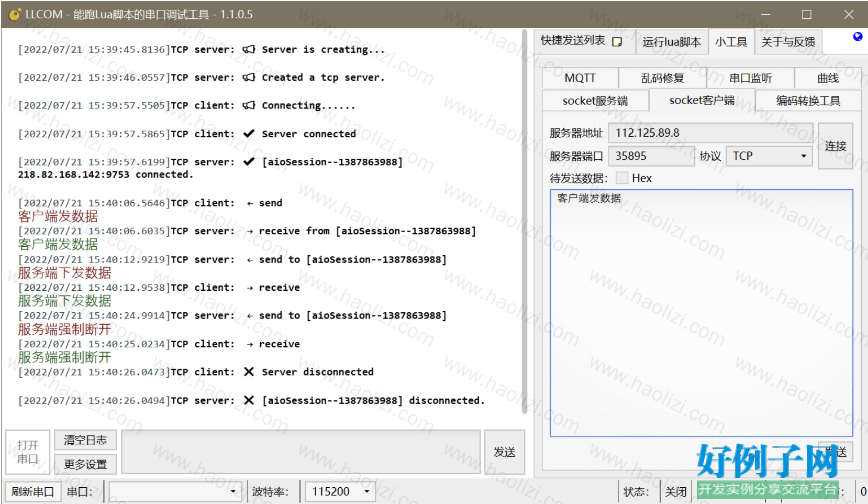Open 更多设置 more settings

(x=85, y=464)
